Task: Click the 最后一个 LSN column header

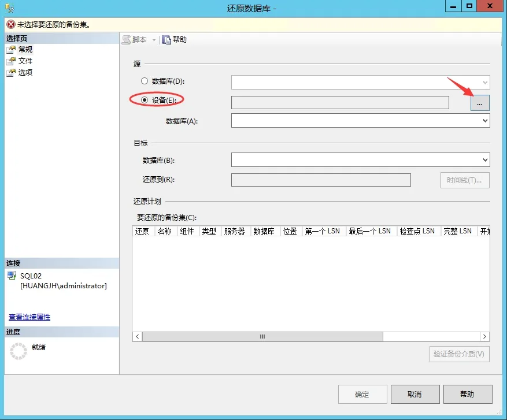Action: 372,231
